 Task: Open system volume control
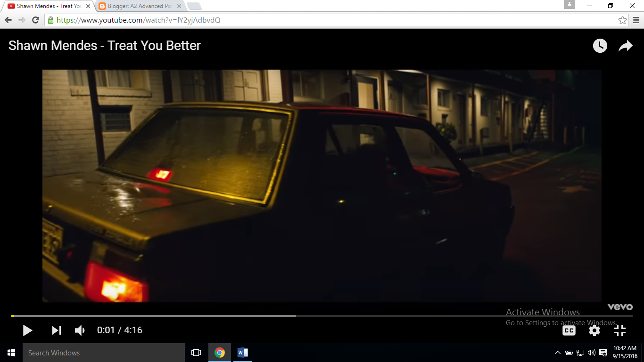[x=592, y=353]
